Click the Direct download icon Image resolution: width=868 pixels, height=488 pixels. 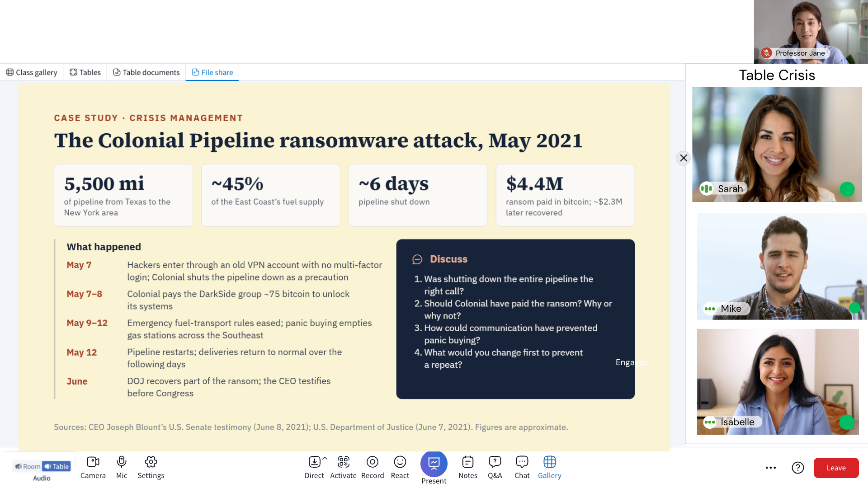pyautogui.click(x=314, y=462)
